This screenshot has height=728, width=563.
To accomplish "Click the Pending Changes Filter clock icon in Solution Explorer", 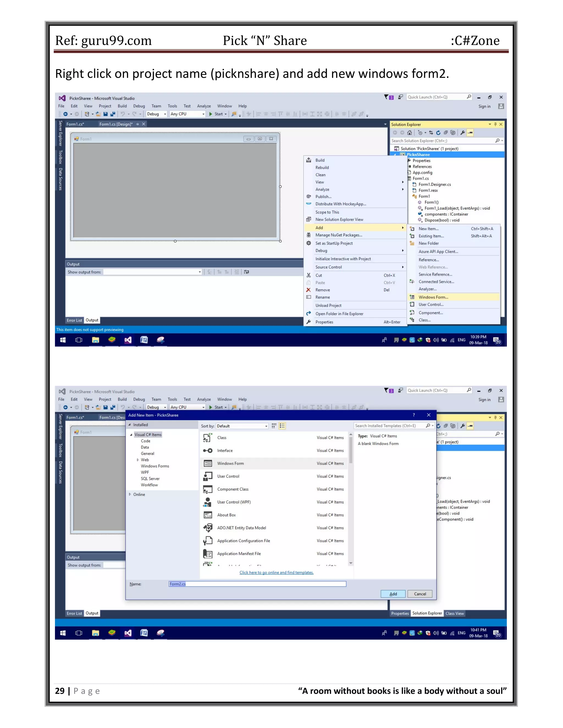I will pyautogui.click(x=420, y=133).
